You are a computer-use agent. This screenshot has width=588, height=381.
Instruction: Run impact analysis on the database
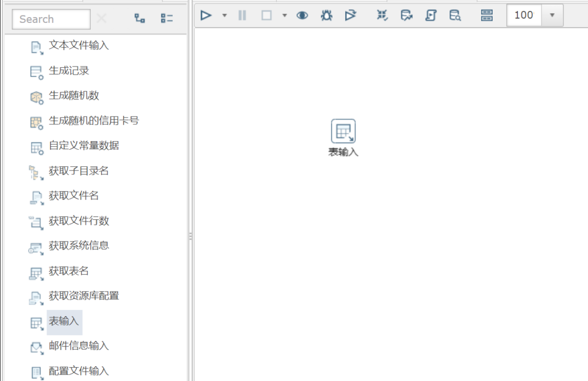(407, 15)
